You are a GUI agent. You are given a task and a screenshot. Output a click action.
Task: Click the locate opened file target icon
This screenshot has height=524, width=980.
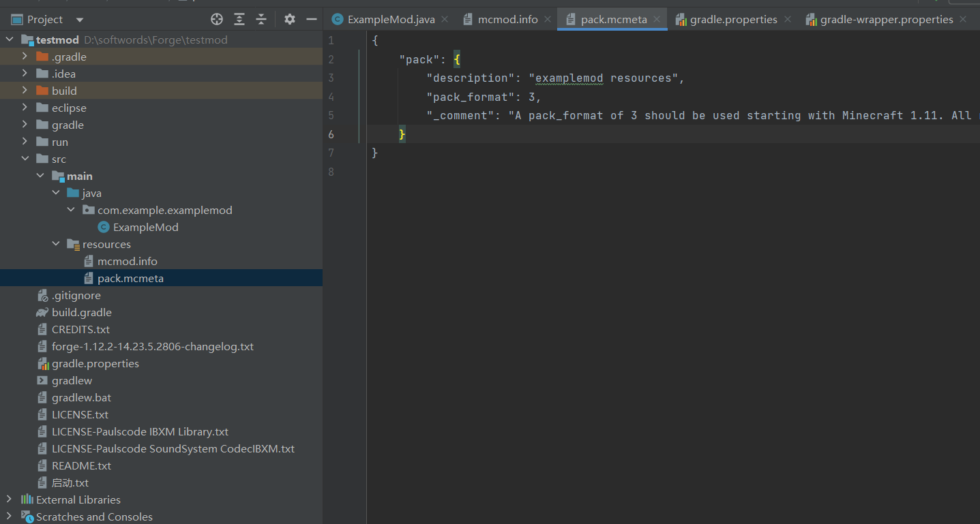217,19
